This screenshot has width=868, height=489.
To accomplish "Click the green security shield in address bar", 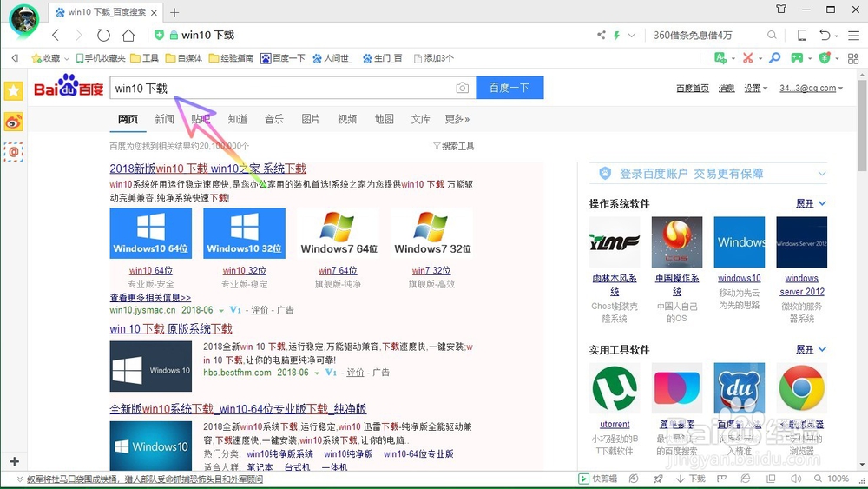I will pyautogui.click(x=160, y=35).
